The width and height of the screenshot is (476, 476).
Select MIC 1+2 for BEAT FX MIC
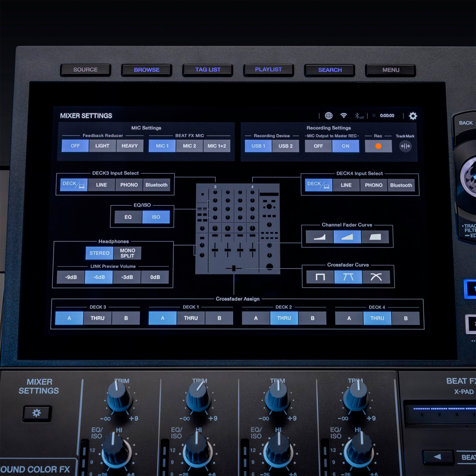point(217,146)
